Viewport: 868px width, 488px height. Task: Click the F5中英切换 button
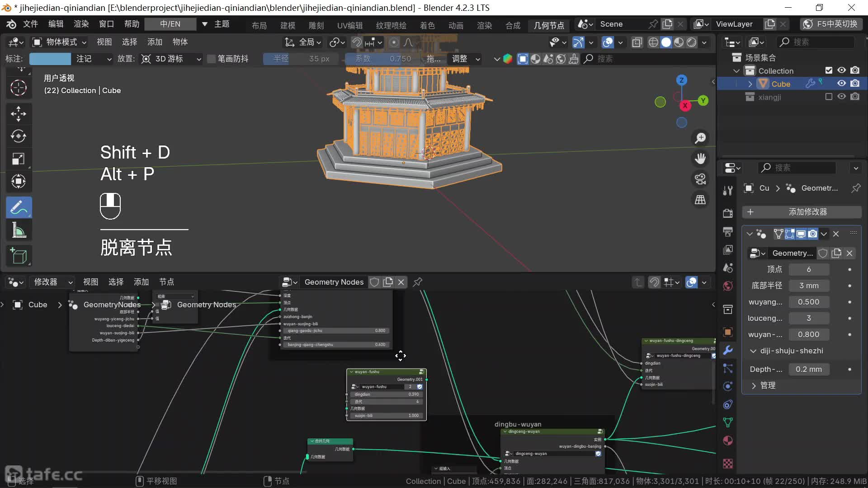pos(832,24)
